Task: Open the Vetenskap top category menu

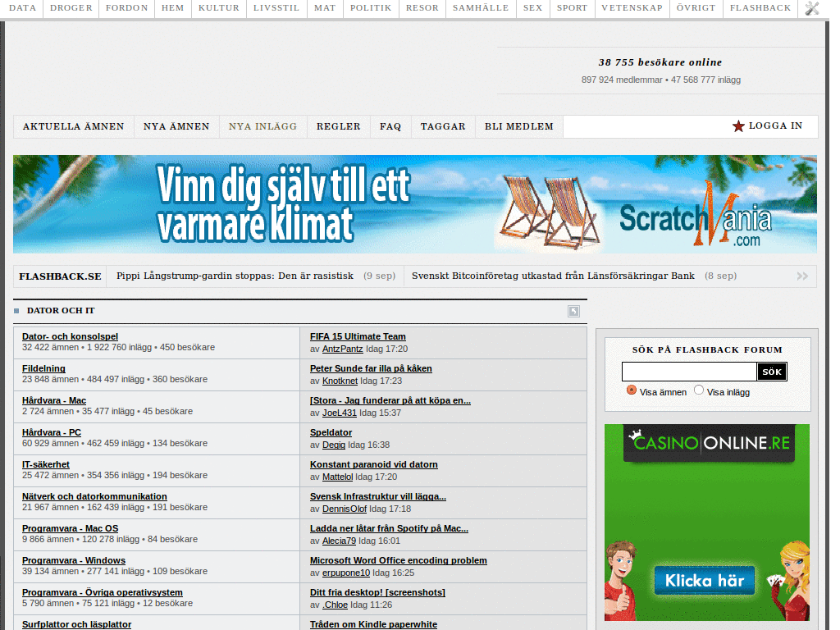Action: coord(632,8)
